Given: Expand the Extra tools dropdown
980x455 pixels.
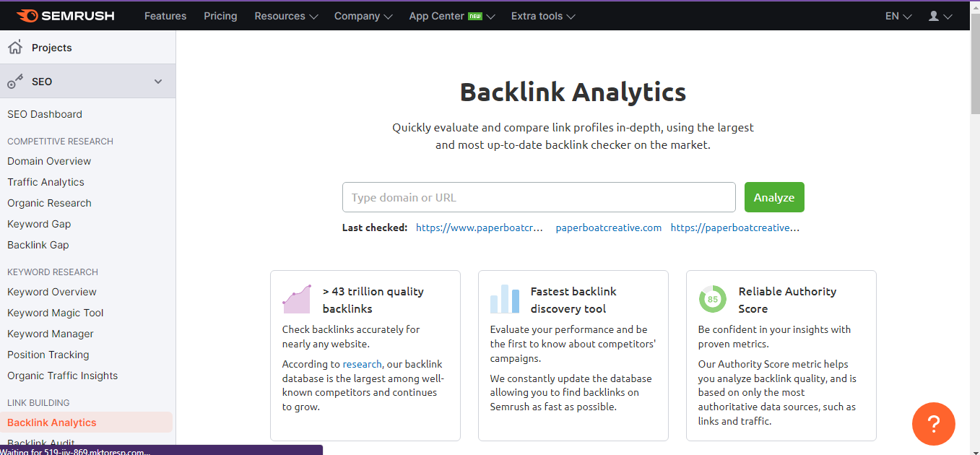Looking at the screenshot, I should click(x=543, y=16).
